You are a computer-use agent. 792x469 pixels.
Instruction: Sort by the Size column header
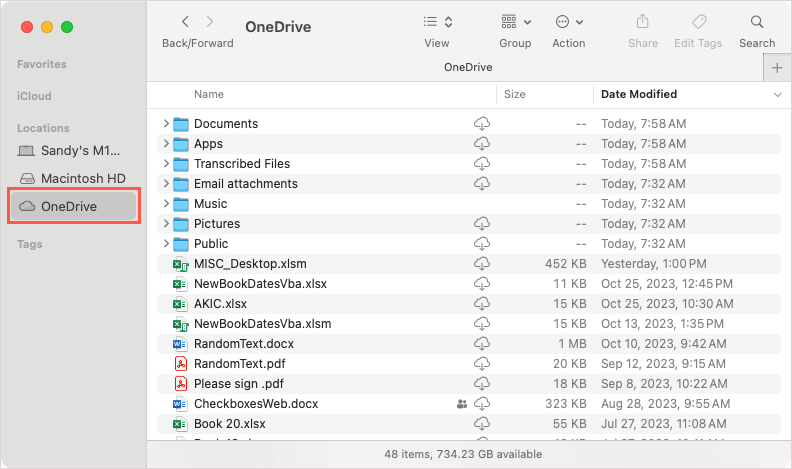[x=515, y=94]
